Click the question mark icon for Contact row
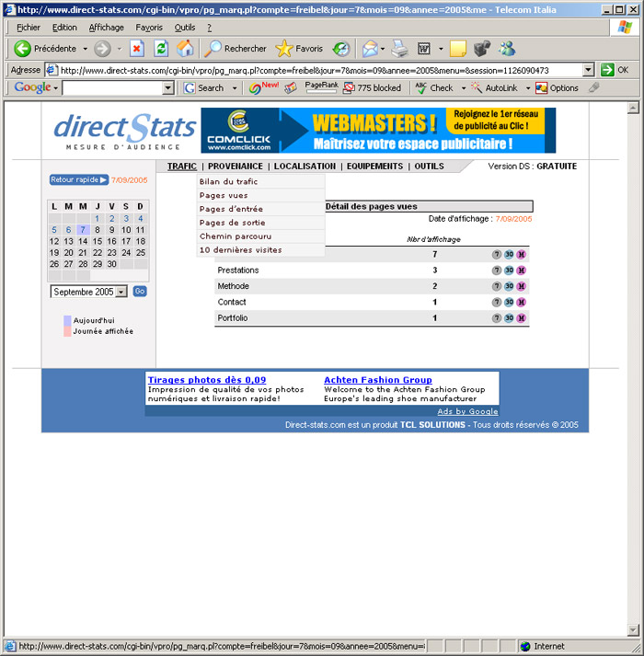 497,302
